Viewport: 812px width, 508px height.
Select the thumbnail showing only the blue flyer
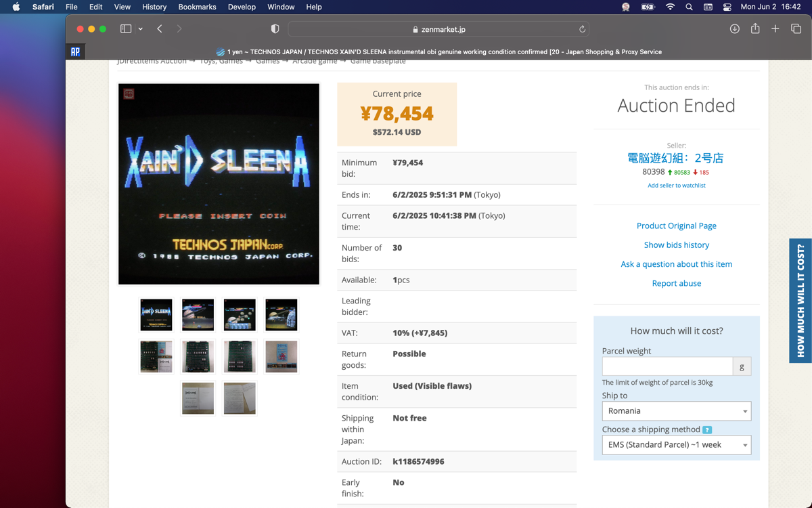281,356
